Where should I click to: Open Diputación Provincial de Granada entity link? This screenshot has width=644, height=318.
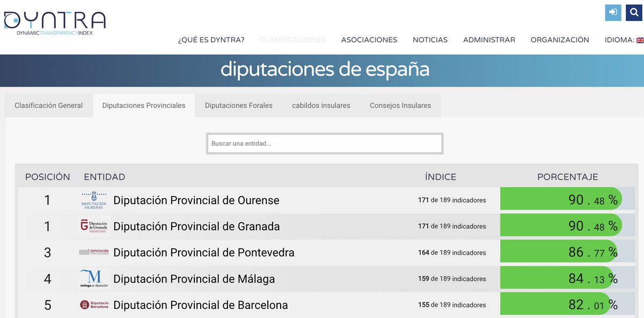(196, 226)
